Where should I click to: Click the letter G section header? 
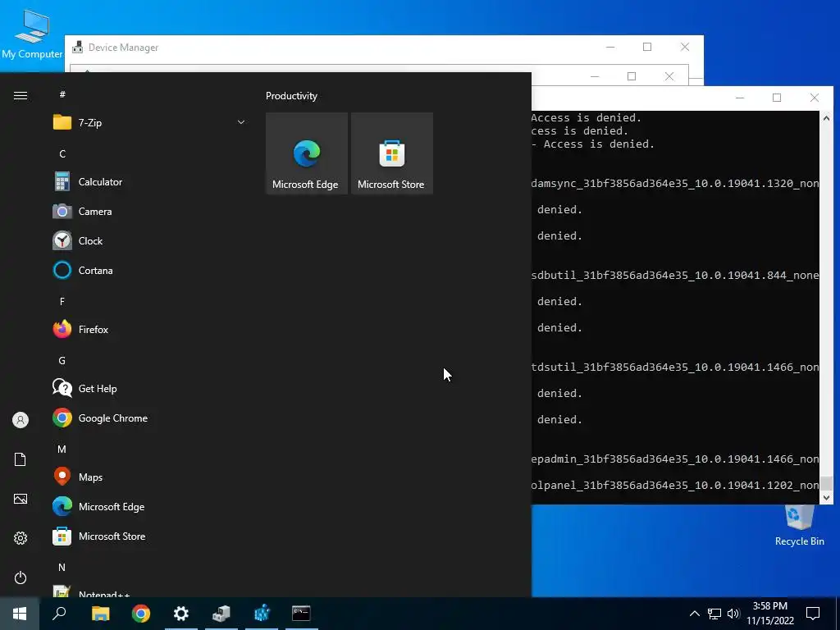(62, 361)
